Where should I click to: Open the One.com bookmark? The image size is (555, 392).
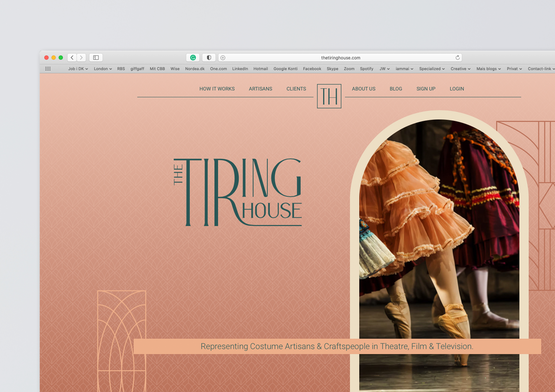(x=218, y=69)
